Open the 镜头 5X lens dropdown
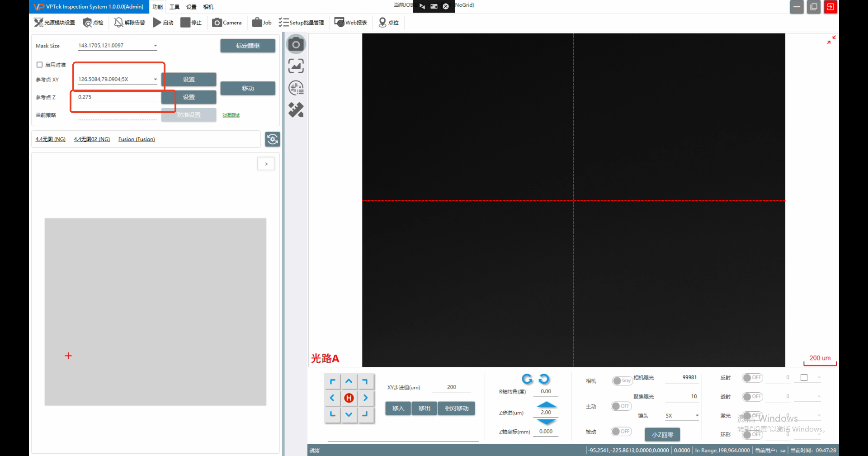 [697, 416]
